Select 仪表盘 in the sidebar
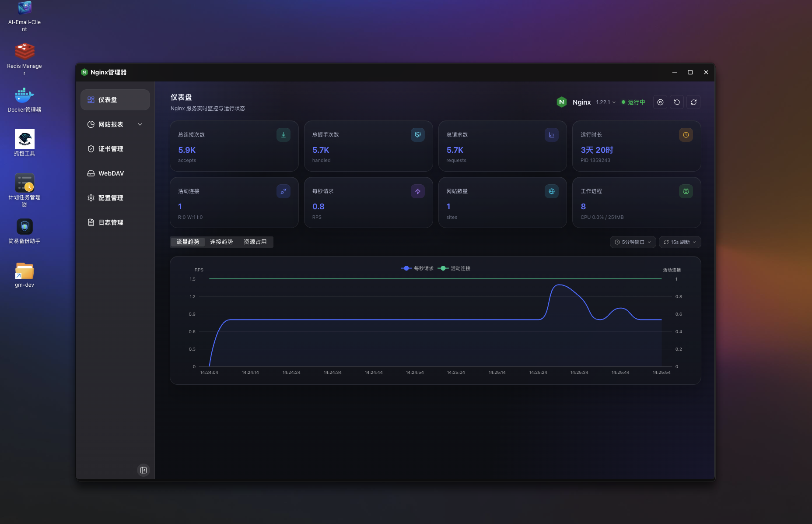812x524 pixels. click(x=115, y=100)
